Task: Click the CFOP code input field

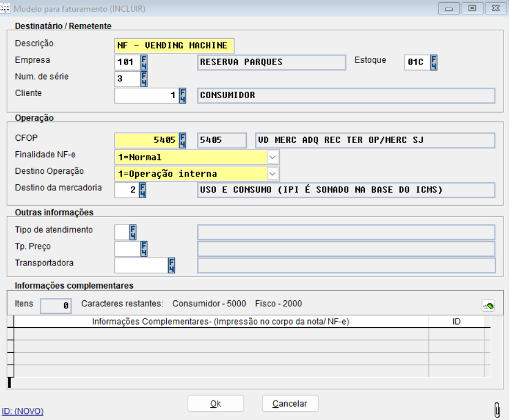Action: coord(146,140)
